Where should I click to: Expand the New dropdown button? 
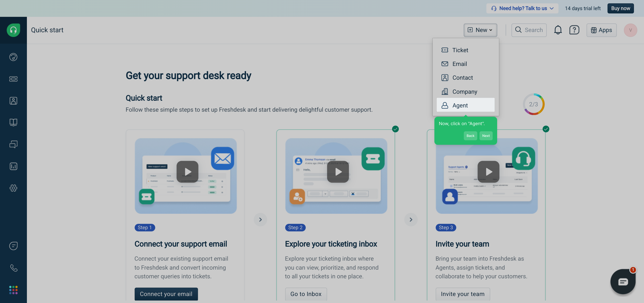[480, 30]
